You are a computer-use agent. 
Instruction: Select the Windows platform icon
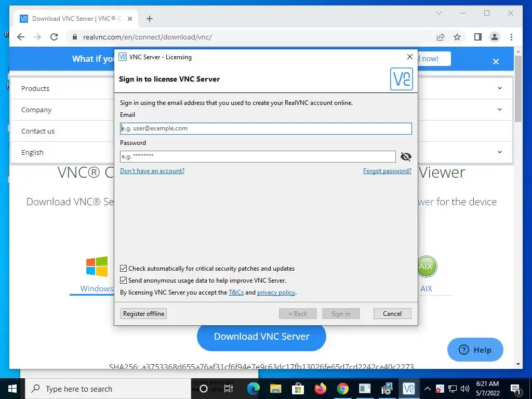click(x=97, y=267)
